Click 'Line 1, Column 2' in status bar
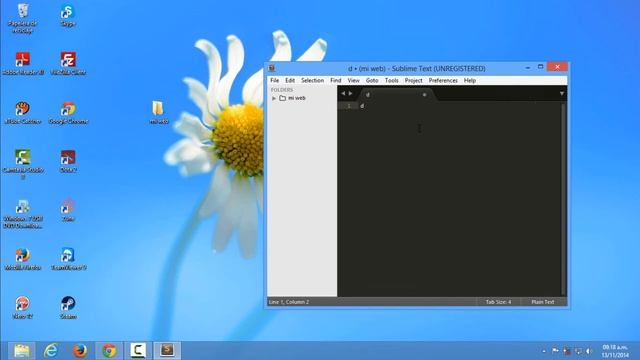Image resolution: width=640 pixels, height=360 pixels. click(289, 302)
